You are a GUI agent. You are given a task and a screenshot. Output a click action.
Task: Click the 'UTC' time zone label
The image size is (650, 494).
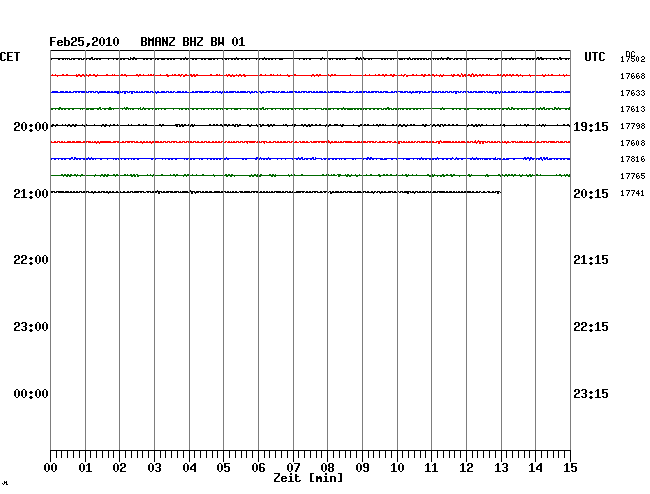[x=595, y=57]
